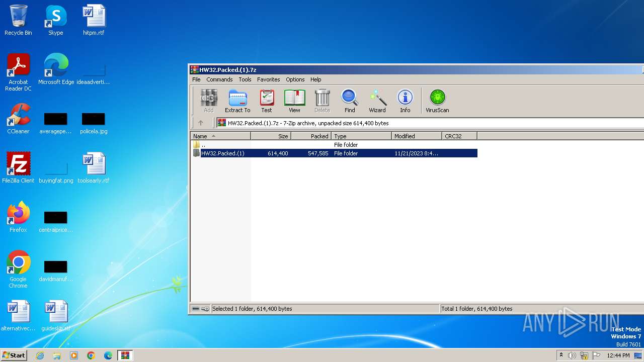Viewport: 644px width, 362px height.
Task: Click the Extract To toolbar icon
Action: coord(237,101)
